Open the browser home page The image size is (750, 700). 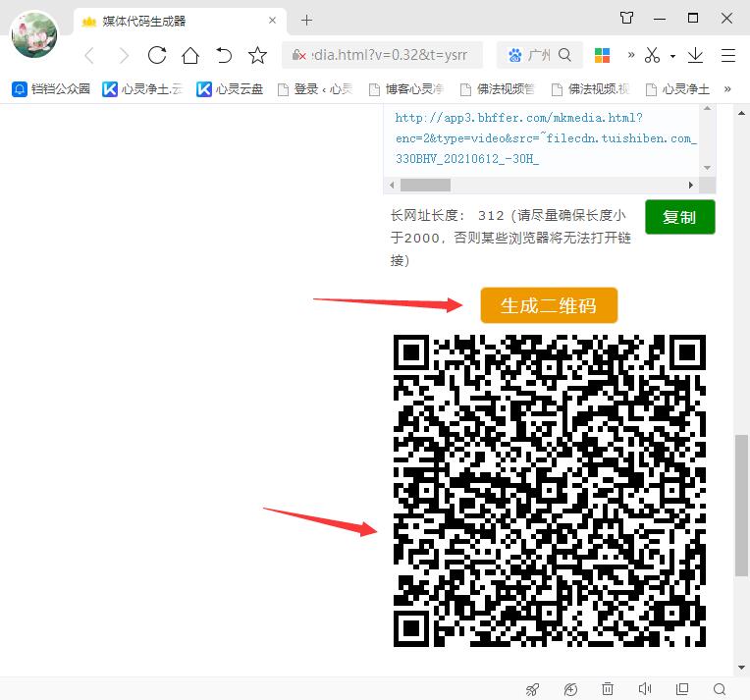point(190,56)
